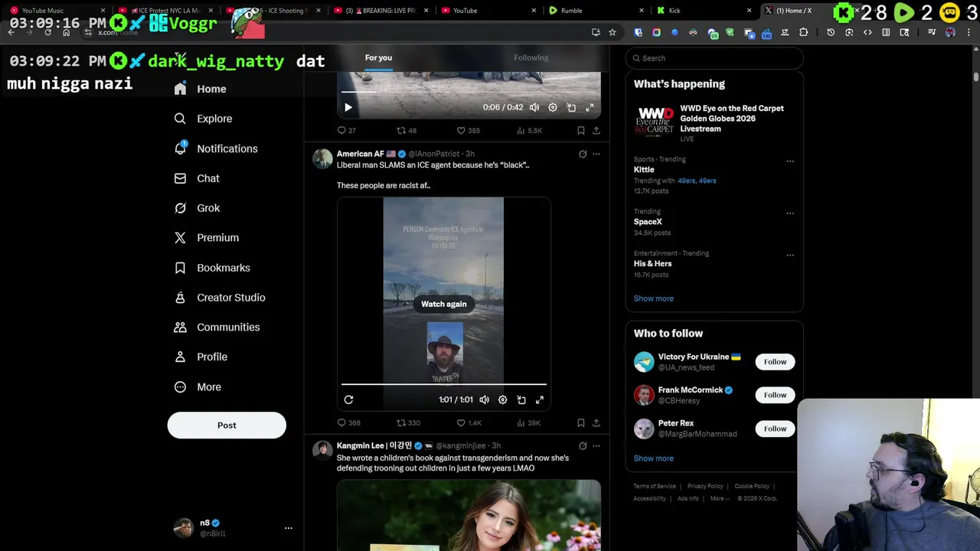Viewport: 980px width, 551px height.
Task: Follow Victory For Ukraine
Action: tap(775, 362)
